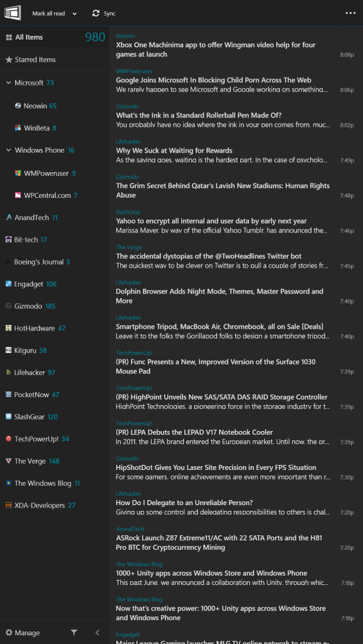The image size is (363, 644).
Task: Collapse the Microsoft folder
Action: coord(9,82)
